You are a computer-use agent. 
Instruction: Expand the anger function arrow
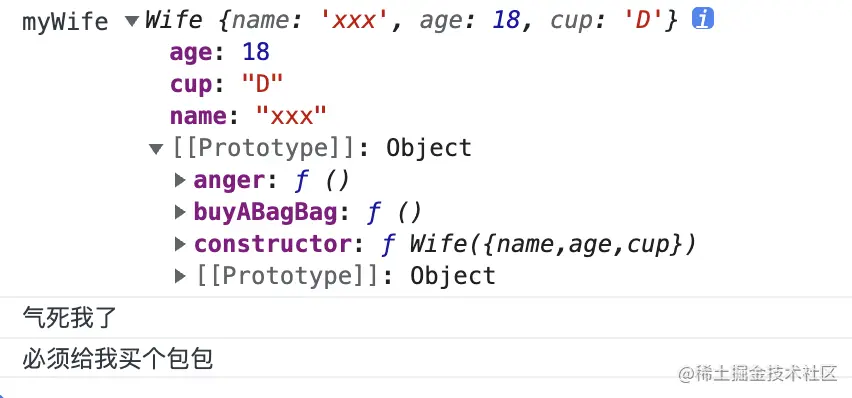click(x=180, y=180)
